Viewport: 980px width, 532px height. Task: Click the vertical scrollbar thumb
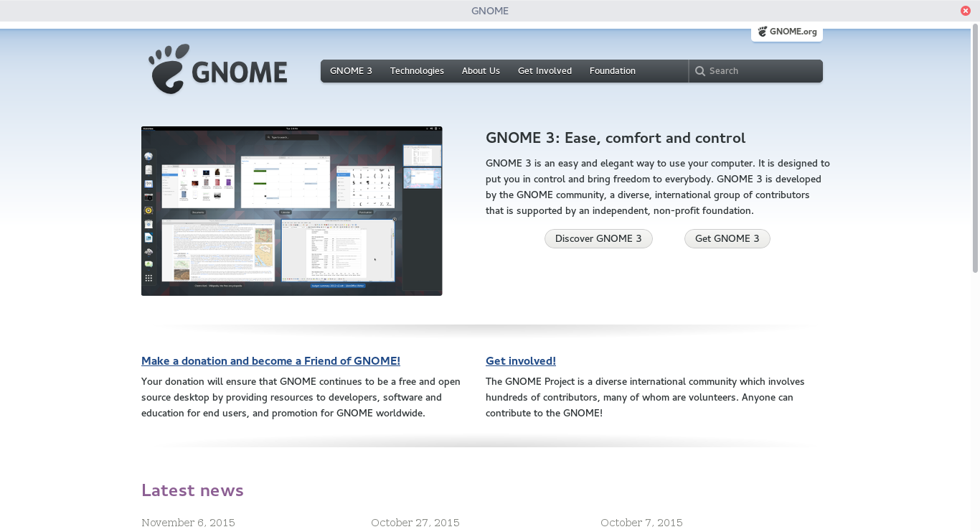click(976, 148)
